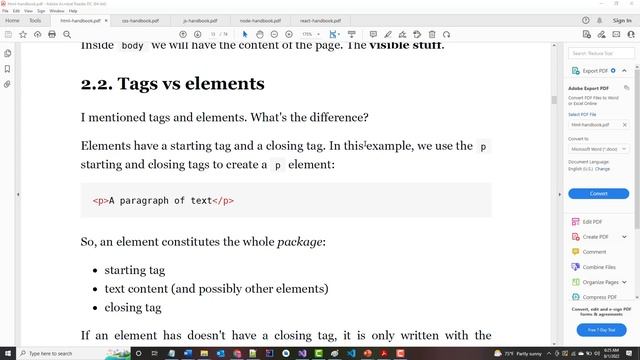Open the attachments paperclip panel
Image resolution: width=640 pixels, height=360 pixels.
point(7,84)
